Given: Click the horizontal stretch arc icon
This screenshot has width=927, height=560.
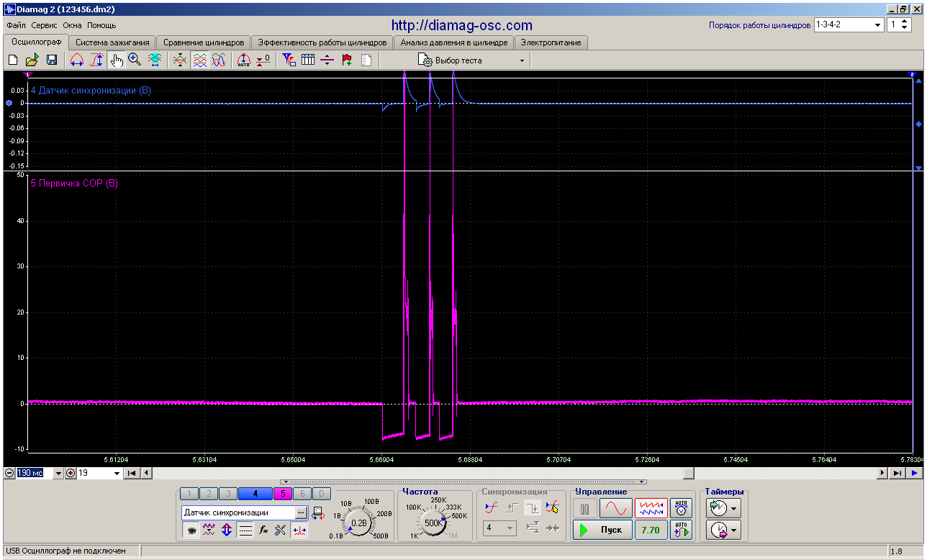Looking at the screenshot, I should [77, 60].
